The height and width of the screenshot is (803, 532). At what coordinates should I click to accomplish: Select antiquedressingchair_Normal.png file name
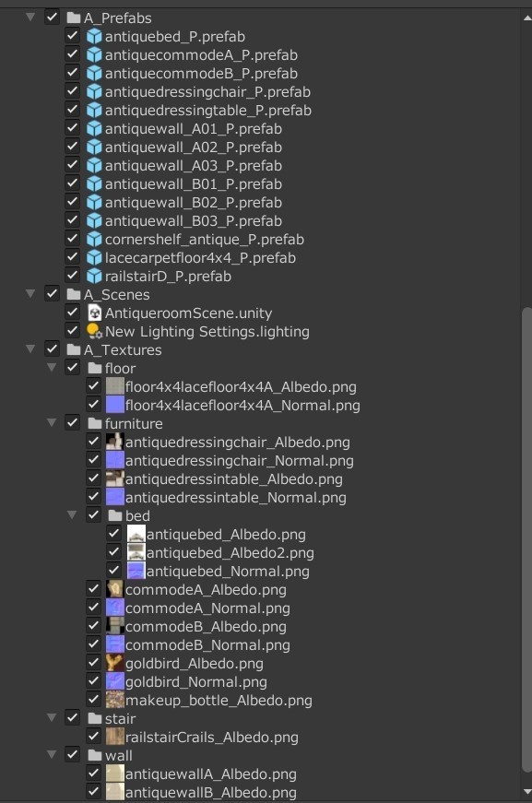pyautogui.click(x=239, y=460)
